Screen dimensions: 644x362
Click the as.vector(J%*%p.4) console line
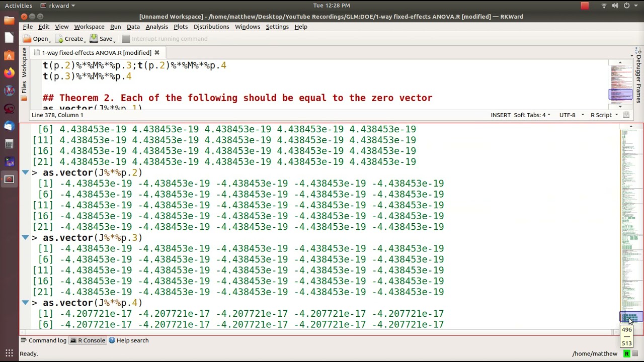tap(87, 303)
